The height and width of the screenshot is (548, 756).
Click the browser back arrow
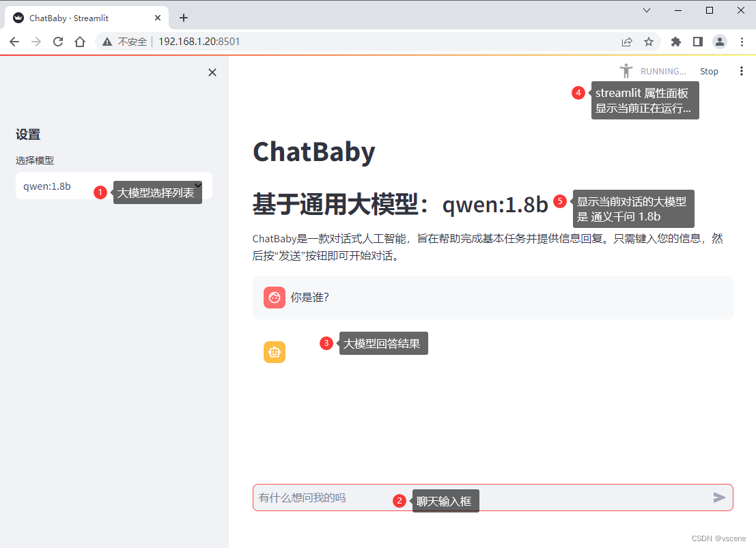[x=14, y=42]
